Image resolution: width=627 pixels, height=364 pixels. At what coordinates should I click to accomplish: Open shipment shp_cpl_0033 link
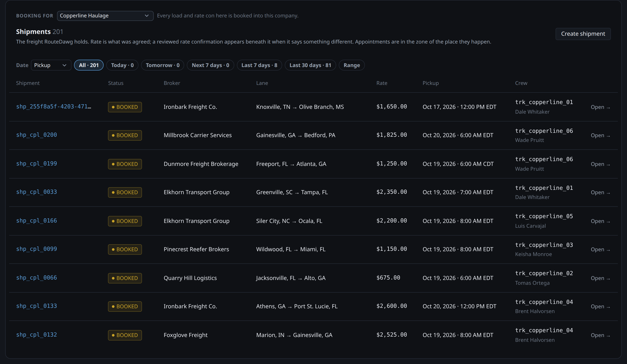coord(37,192)
